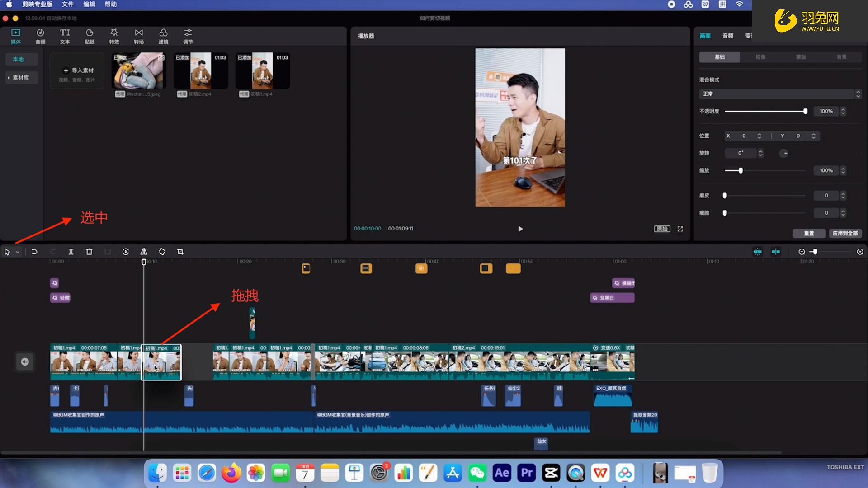The image size is (868, 488).
Task: Click the rotate icon in timeline toolbar
Action: tap(162, 252)
